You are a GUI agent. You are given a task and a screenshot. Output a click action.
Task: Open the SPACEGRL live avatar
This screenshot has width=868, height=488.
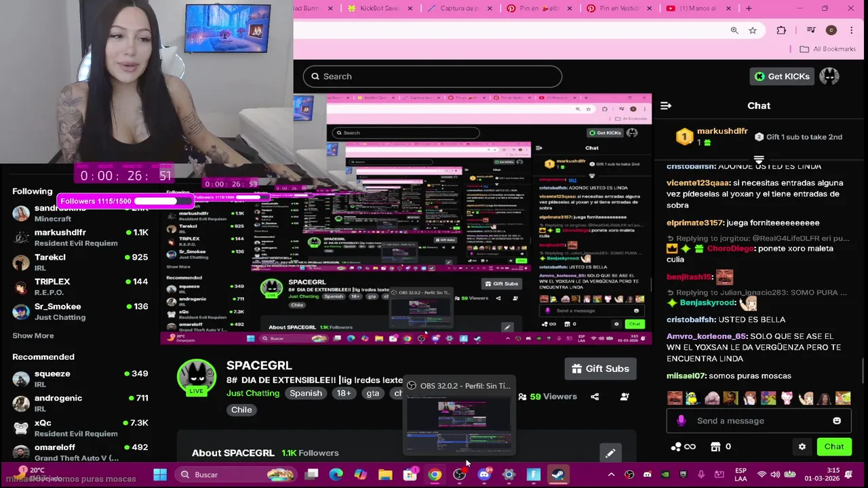point(197,377)
